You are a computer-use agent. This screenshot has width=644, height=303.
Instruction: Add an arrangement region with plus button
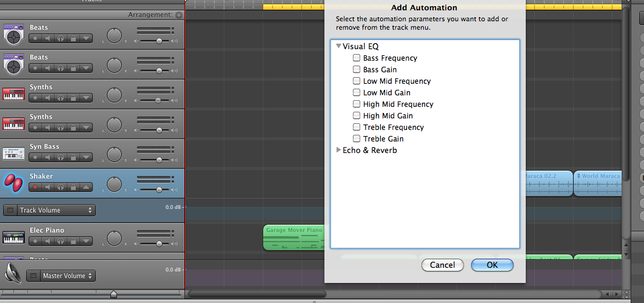178,15
